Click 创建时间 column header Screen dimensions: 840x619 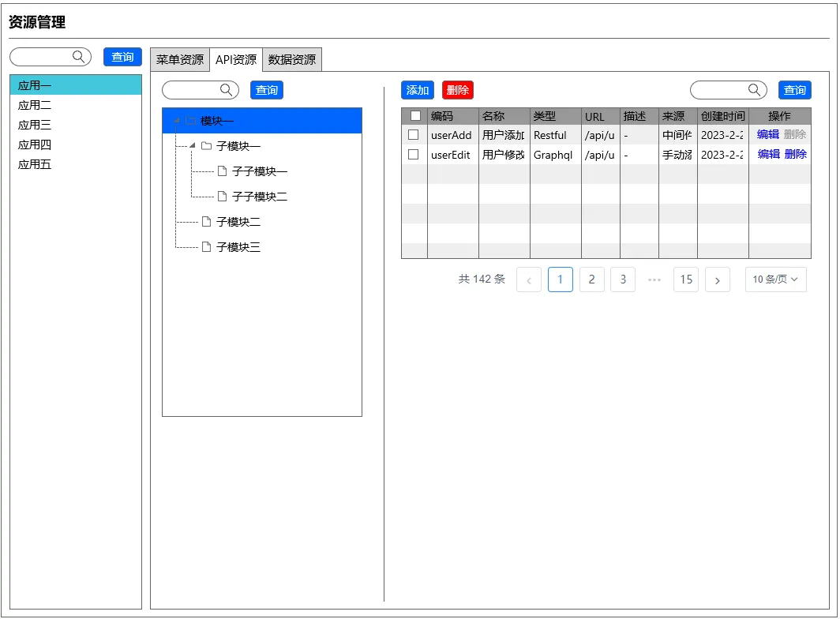point(723,116)
